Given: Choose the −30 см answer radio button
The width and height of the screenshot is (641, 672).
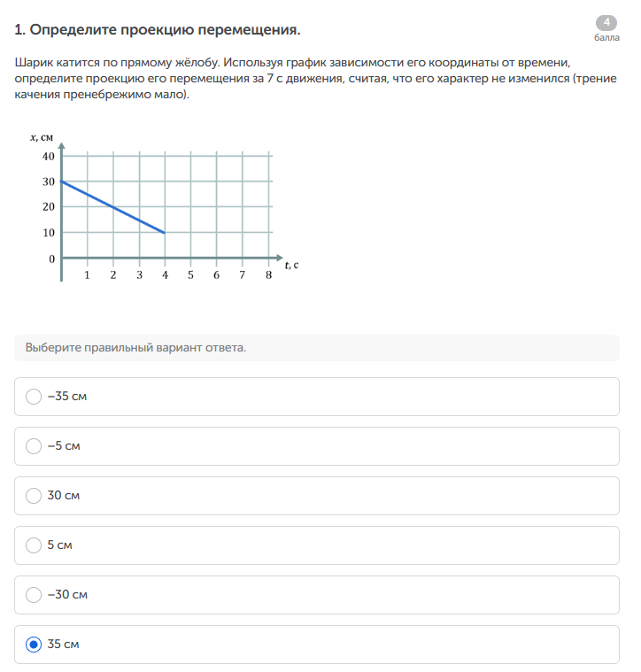Looking at the screenshot, I should [34, 595].
